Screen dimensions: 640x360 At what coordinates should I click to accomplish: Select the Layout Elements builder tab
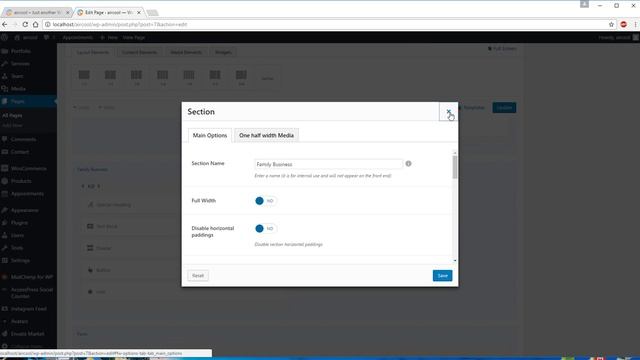tap(93, 52)
